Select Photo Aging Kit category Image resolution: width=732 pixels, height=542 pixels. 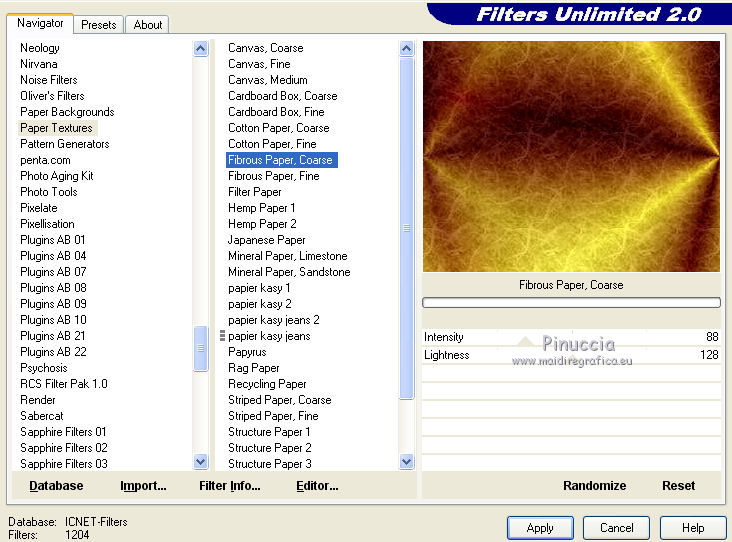point(57,176)
